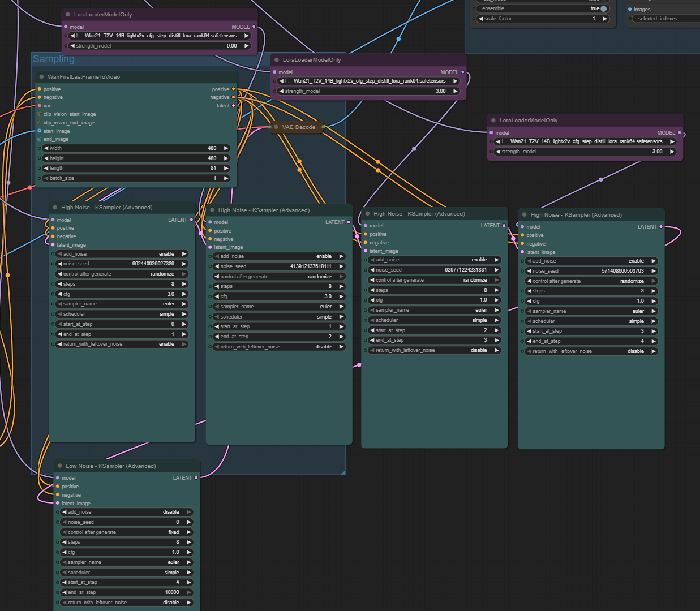This screenshot has height=611, width=700.
Task: Click the model input port of Low Noise KSampler
Action: pos(57,478)
